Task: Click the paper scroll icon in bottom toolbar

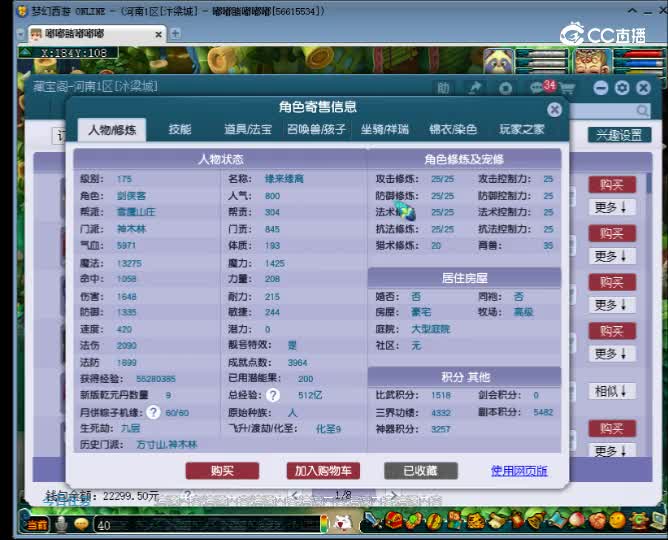Action: point(496,520)
